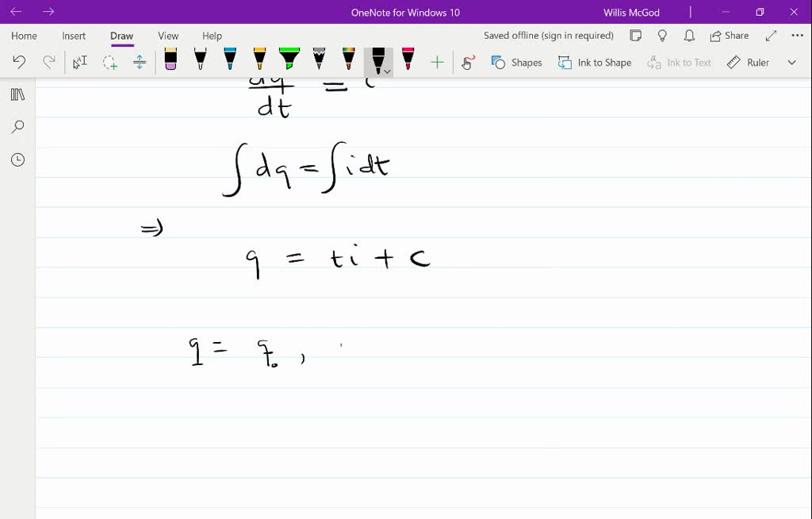Enable the Ruler
This screenshot has height=519, width=812.
pyautogui.click(x=748, y=62)
